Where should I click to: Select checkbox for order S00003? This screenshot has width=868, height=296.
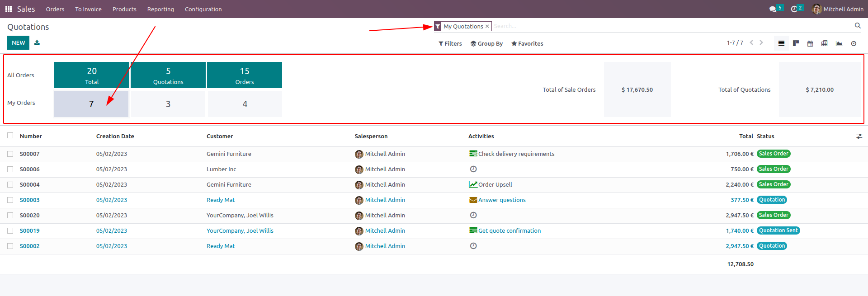pos(10,200)
